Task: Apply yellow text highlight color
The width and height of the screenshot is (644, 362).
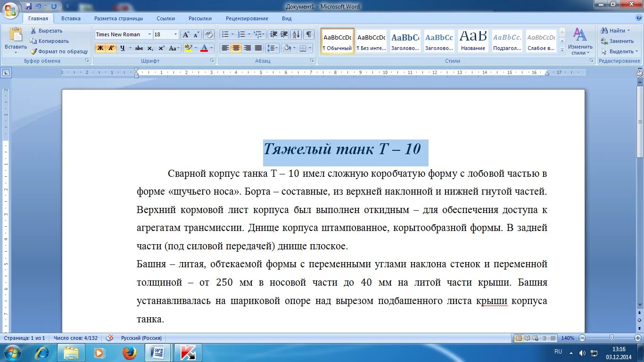Action: 188,48
